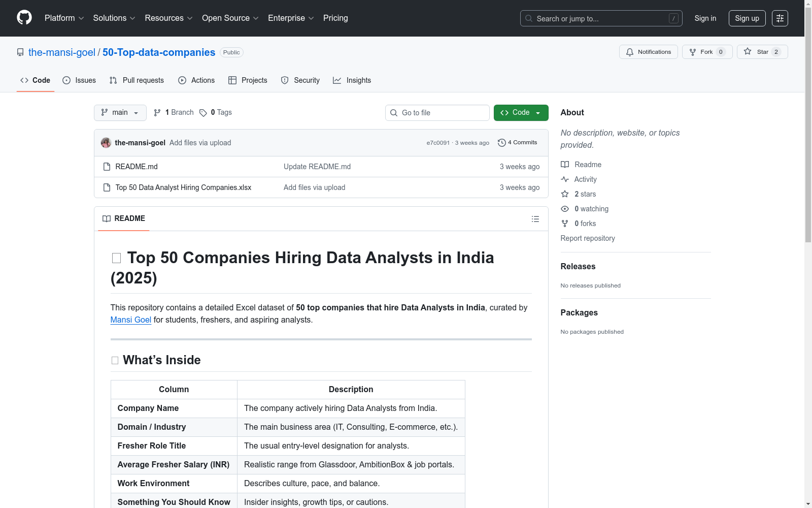Image resolution: width=812 pixels, height=508 pixels.
Task: Click the watching eye icon in About
Action: (565, 209)
